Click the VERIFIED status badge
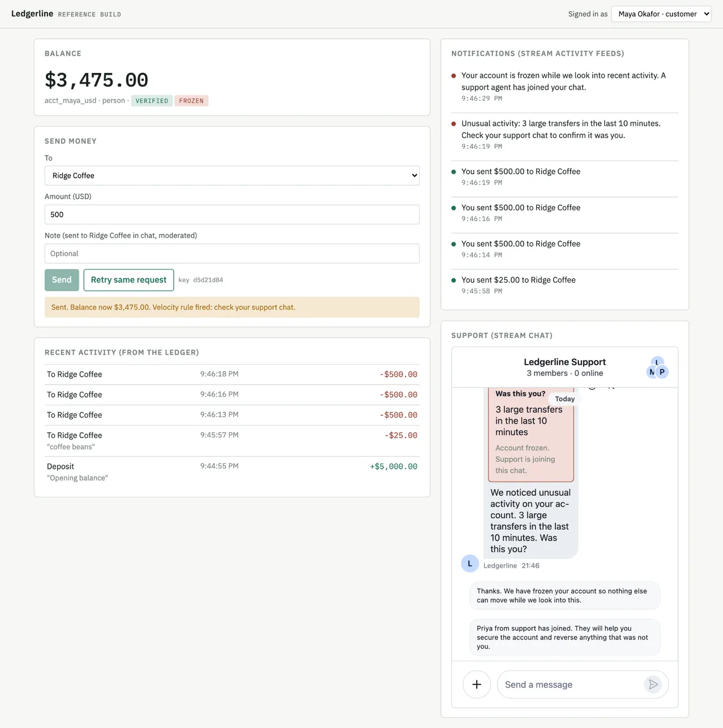This screenshot has height=728, width=723. coord(152,101)
